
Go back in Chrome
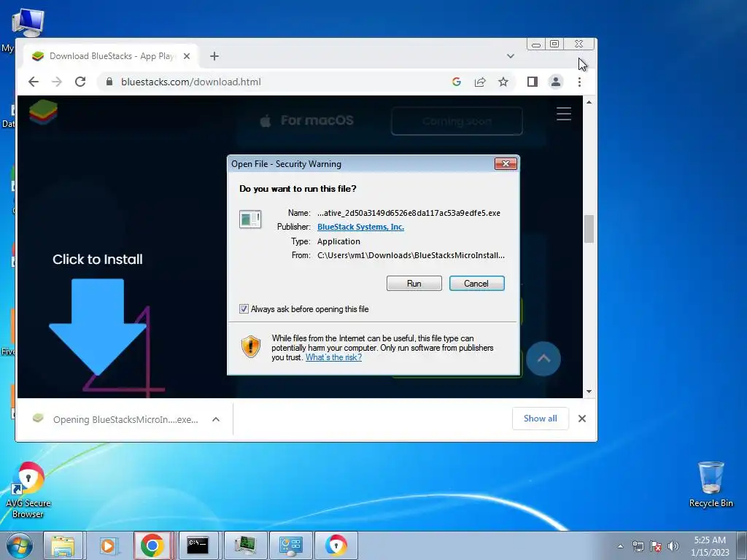(34, 82)
